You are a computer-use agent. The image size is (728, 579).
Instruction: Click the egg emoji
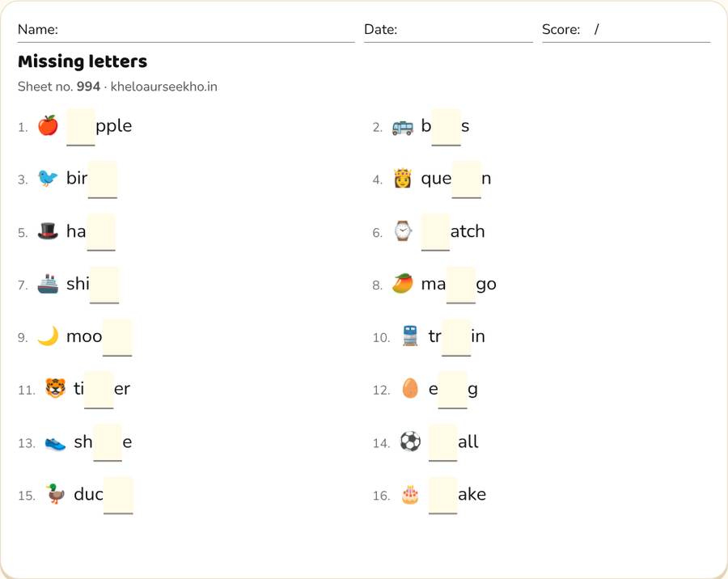[410, 389]
